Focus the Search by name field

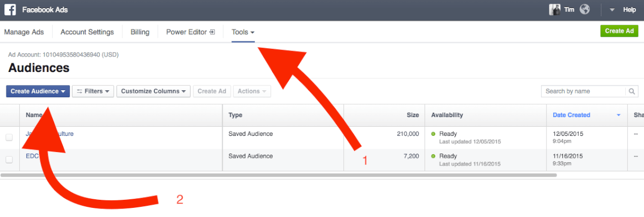point(583,91)
